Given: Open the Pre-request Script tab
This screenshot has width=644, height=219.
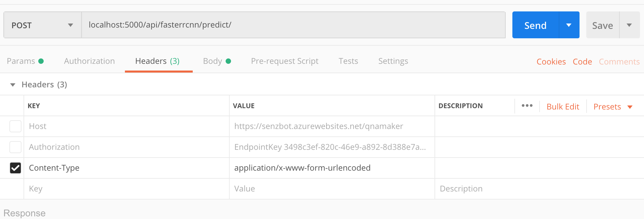Looking at the screenshot, I should click(284, 61).
